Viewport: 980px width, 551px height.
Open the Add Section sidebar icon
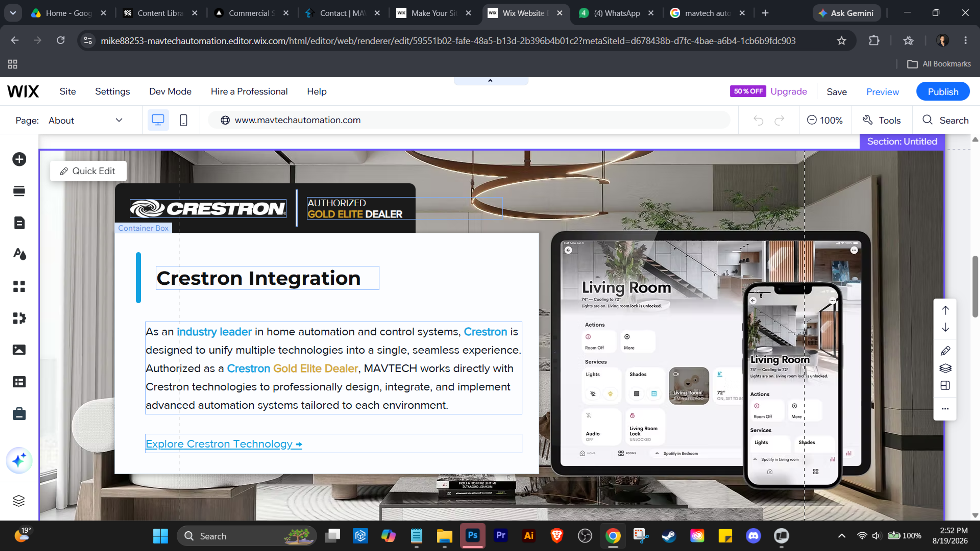click(x=19, y=191)
